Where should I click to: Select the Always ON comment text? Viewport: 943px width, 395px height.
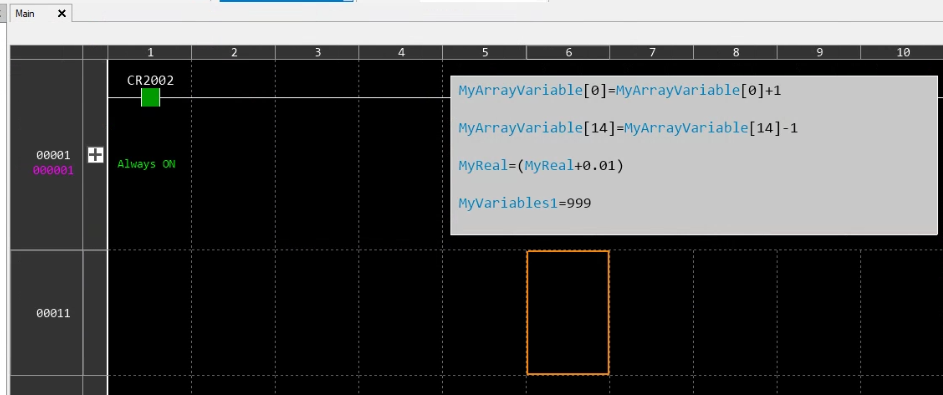pyautogui.click(x=147, y=164)
